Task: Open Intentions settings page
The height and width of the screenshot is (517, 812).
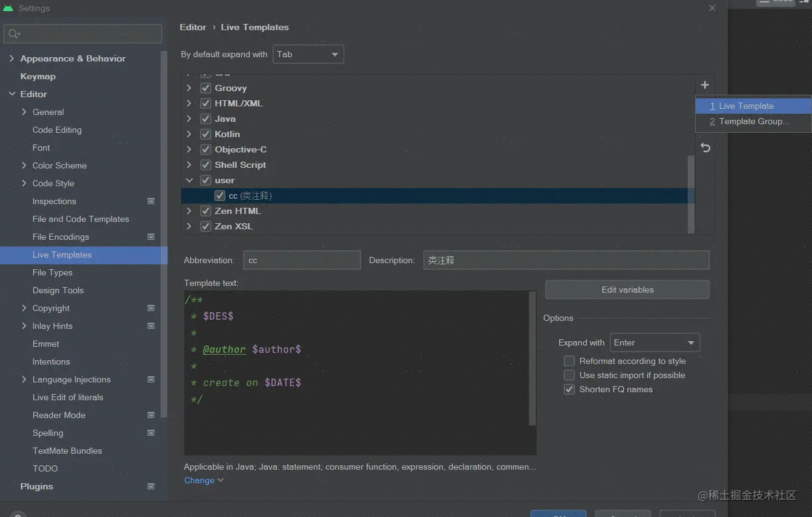Action: (x=51, y=361)
